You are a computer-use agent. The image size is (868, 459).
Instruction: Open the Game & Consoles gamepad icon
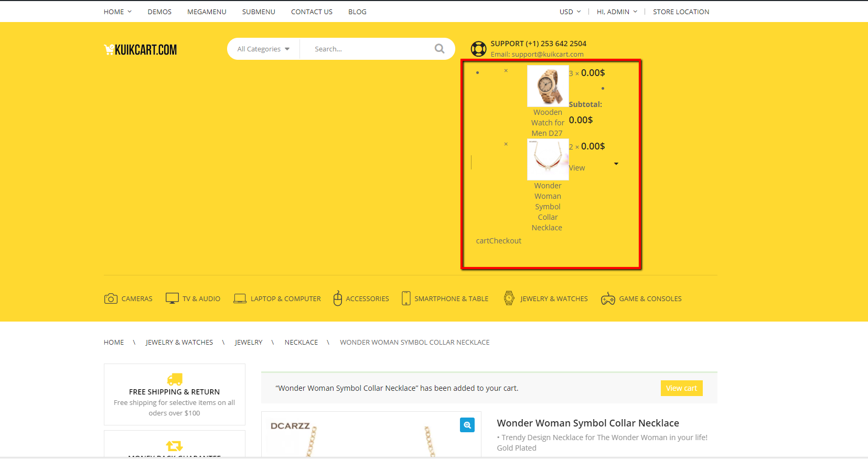pyautogui.click(x=608, y=298)
